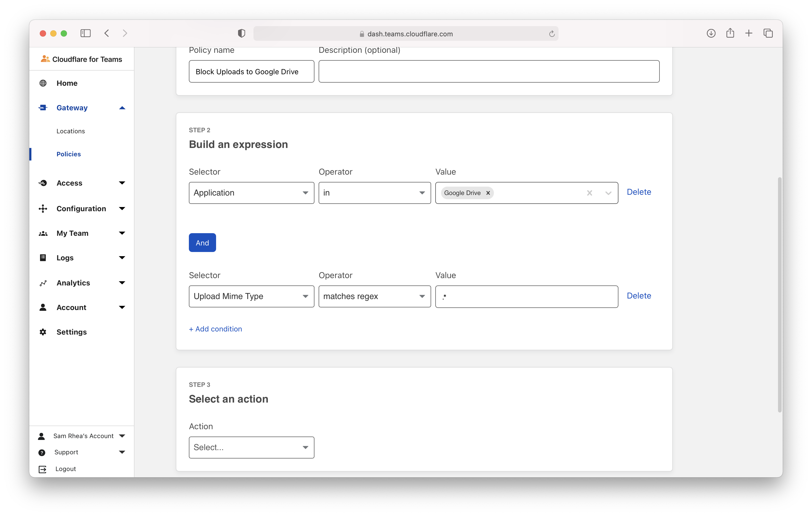Click the browser share icon
The height and width of the screenshot is (516, 812).
click(730, 33)
